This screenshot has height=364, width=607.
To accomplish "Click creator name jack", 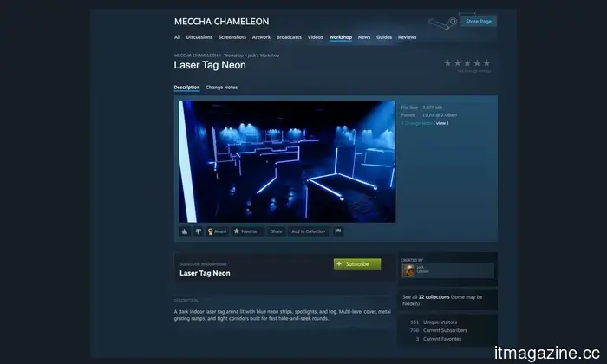I will click(420, 267).
